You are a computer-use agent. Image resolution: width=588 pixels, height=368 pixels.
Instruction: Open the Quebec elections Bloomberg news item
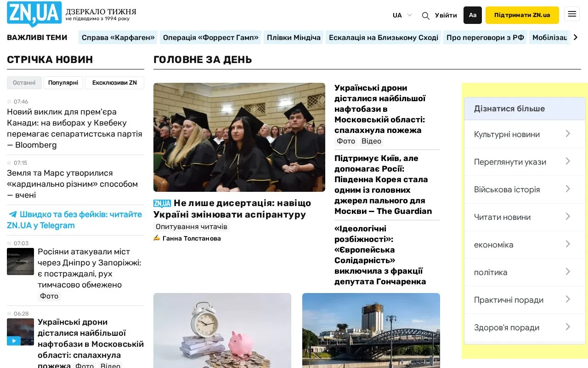pyautogui.click(x=75, y=128)
